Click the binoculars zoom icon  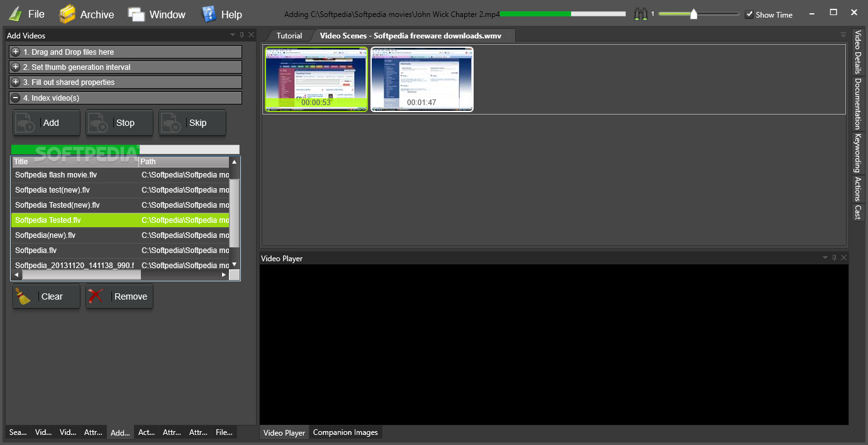(x=641, y=14)
